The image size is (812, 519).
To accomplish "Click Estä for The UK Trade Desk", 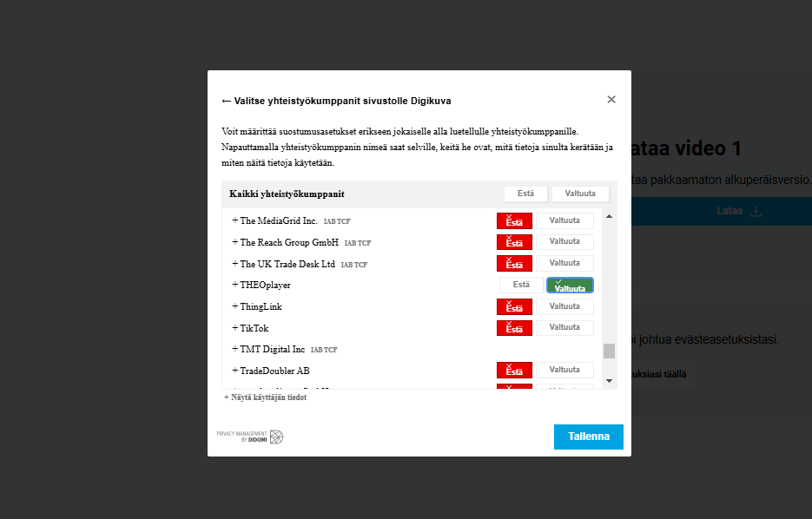I will 514,263.
